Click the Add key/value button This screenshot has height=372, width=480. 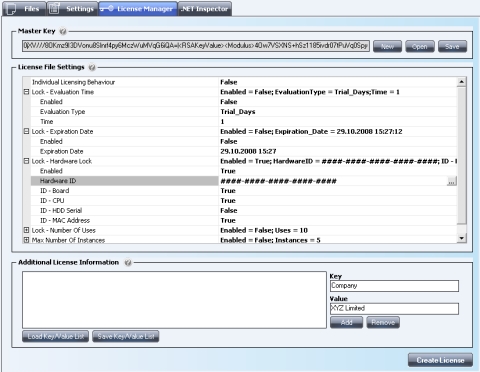coord(347,323)
